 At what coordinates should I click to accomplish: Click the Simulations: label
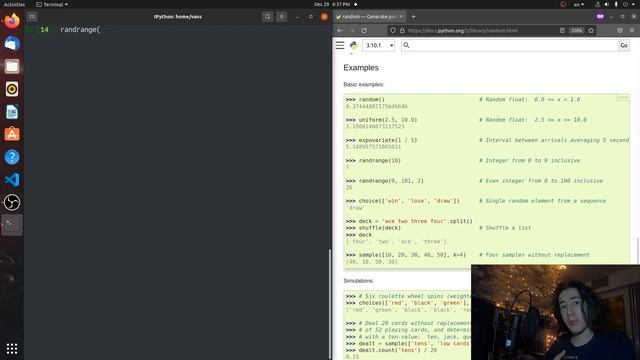tap(358, 281)
